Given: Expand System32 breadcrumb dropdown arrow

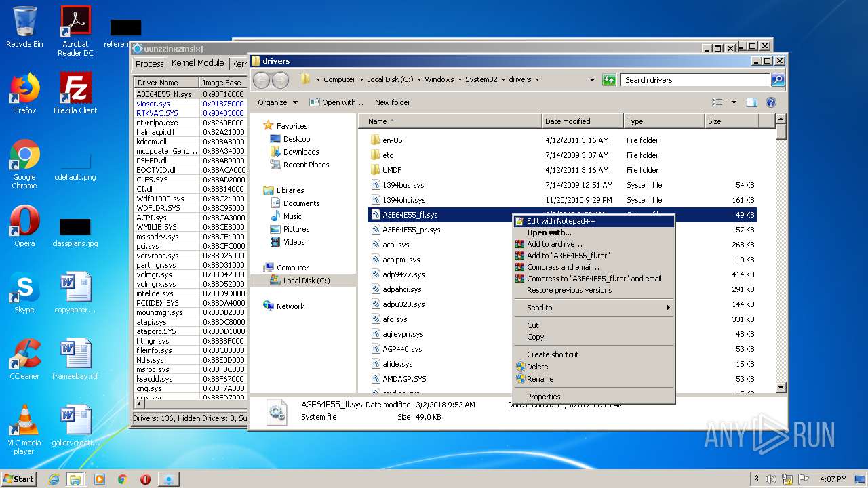Looking at the screenshot, I should click(x=504, y=79).
